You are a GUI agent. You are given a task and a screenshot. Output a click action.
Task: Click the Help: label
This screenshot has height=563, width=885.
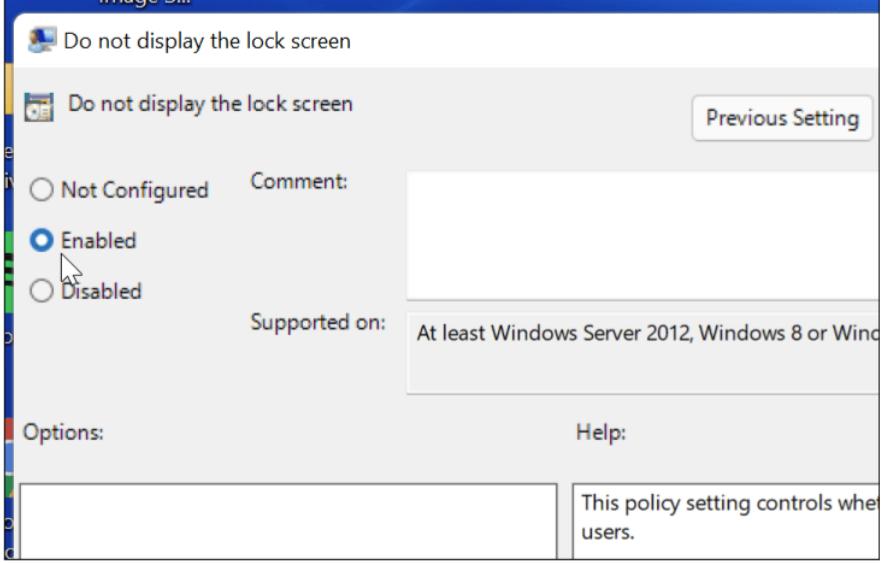point(601,432)
